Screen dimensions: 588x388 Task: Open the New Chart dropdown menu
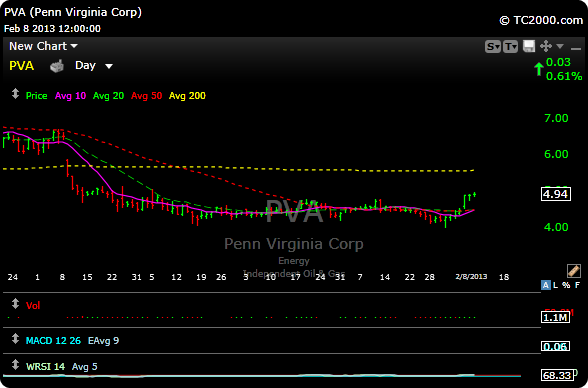[x=44, y=46]
